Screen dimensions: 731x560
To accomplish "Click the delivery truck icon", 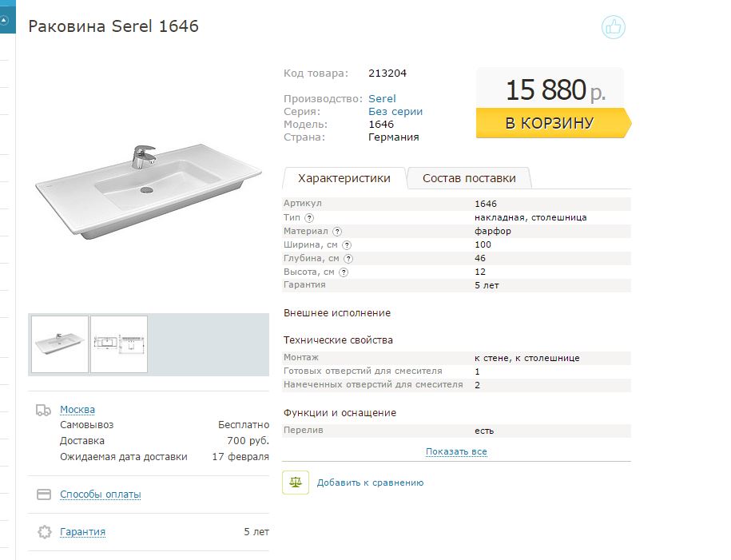I will point(43,410).
